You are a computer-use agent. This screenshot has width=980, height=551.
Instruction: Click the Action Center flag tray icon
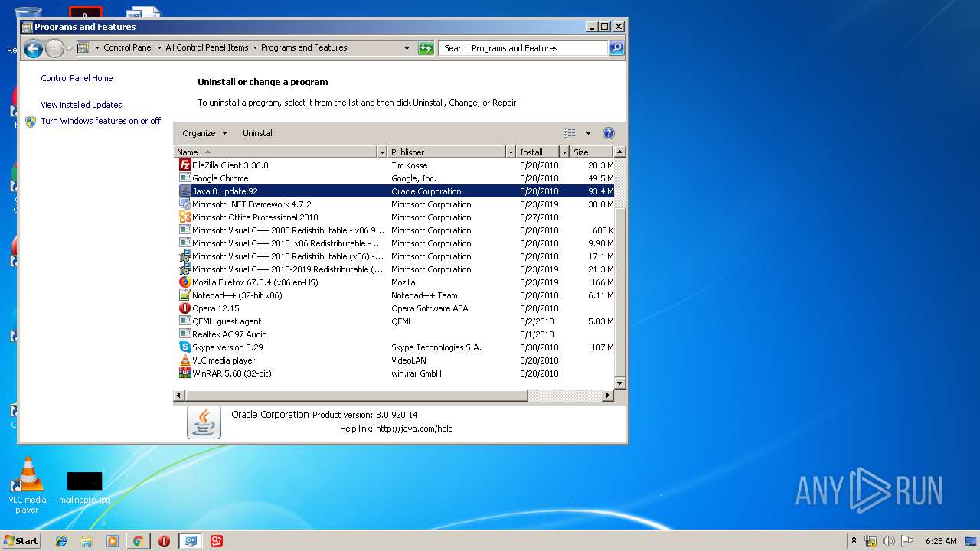pos(907,541)
